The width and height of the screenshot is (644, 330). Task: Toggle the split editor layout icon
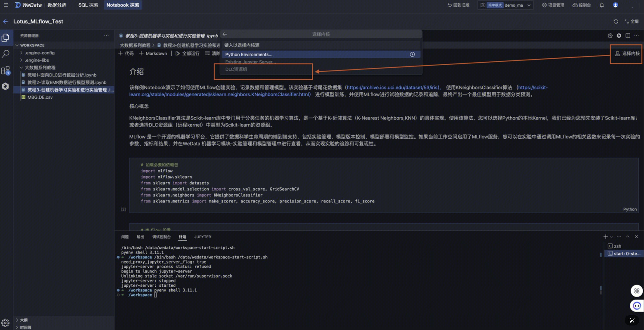click(628, 35)
